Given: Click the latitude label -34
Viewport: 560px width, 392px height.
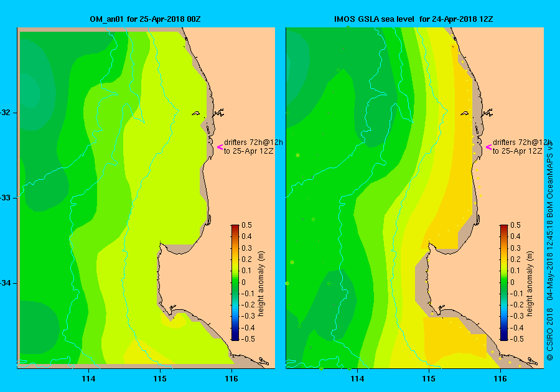Looking at the screenshot, I should (x=6, y=283).
